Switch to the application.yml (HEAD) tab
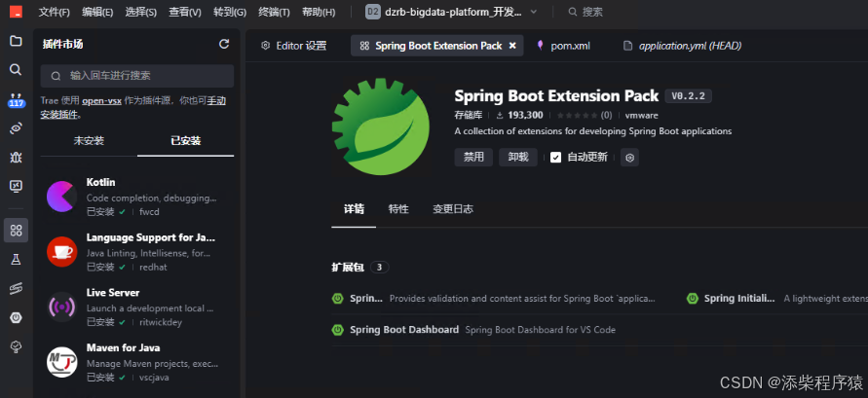Viewport: 868px width, 398px height. pyautogui.click(x=682, y=46)
